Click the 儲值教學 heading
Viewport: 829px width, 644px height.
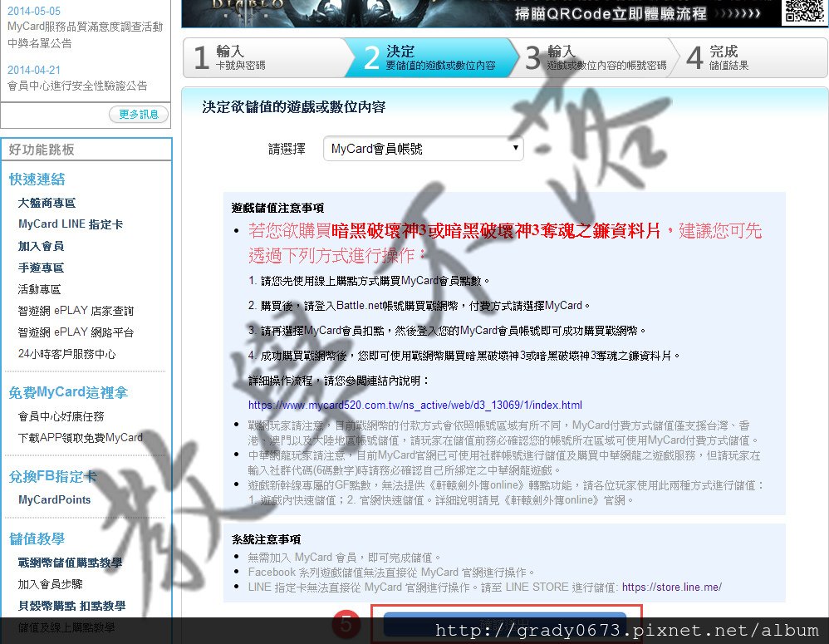37,538
